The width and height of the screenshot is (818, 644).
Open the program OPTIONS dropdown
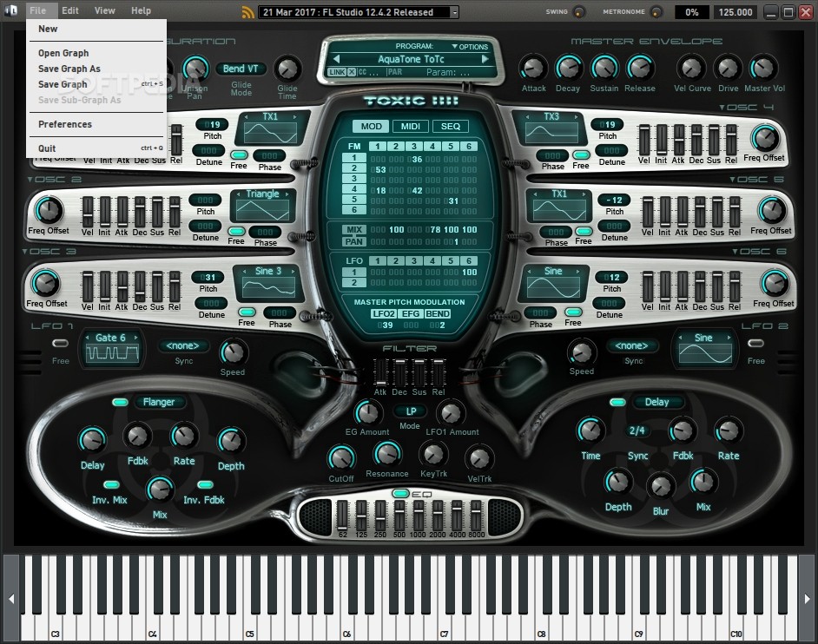point(470,47)
